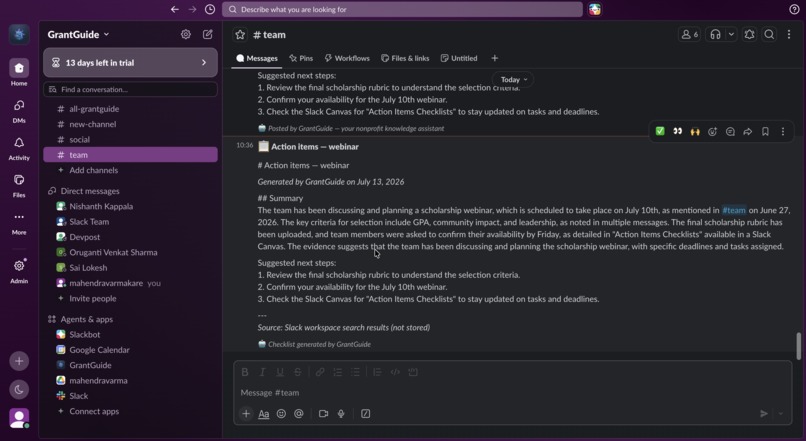The height and width of the screenshot is (441, 806).
Task: Go back with the left arrow
Action: point(175,9)
